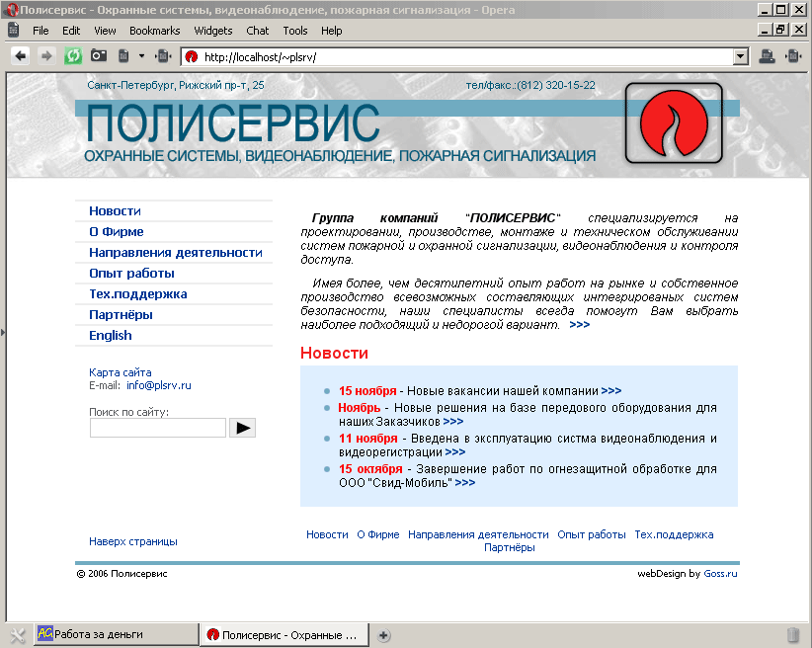The width and height of the screenshot is (812, 648).
Task: Open the closed tabs trash icon
Action: click(793, 634)
